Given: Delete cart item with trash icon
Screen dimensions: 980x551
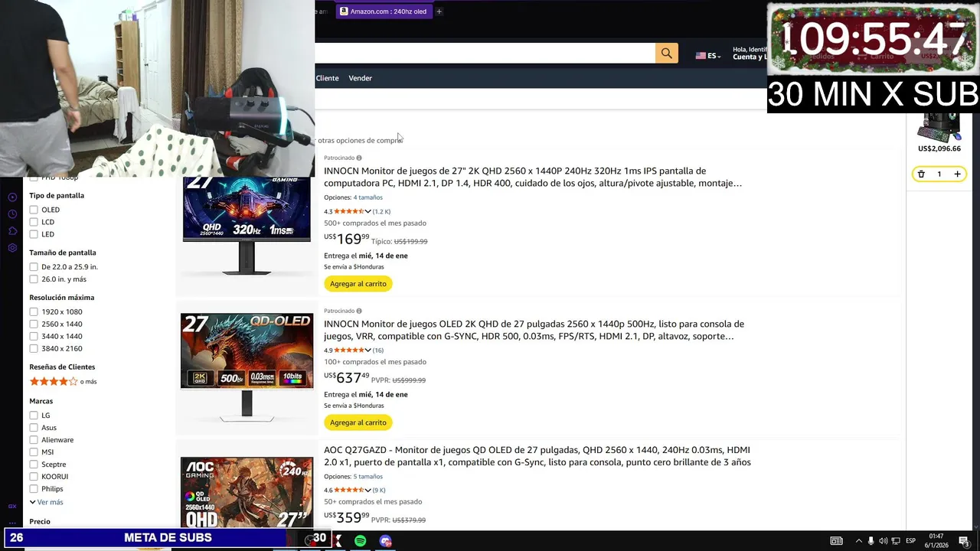Looking at the screenshot, I should coord(921,174).
